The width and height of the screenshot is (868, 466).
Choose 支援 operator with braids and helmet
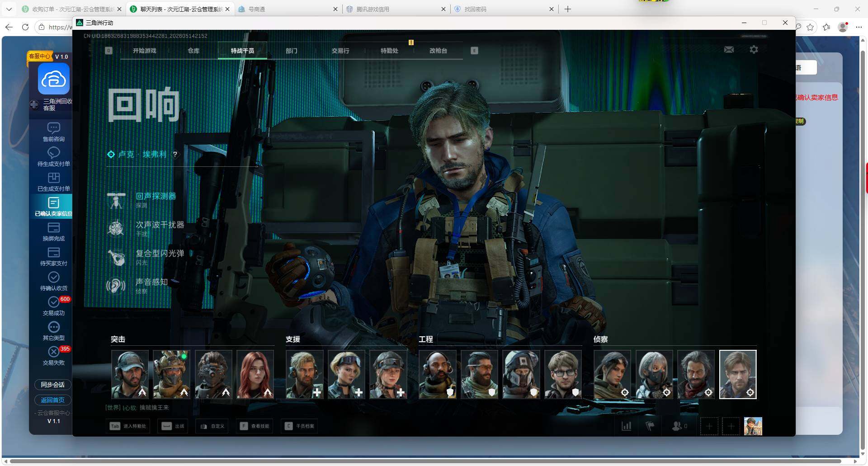pyautogui.click(x=388, y=374)
